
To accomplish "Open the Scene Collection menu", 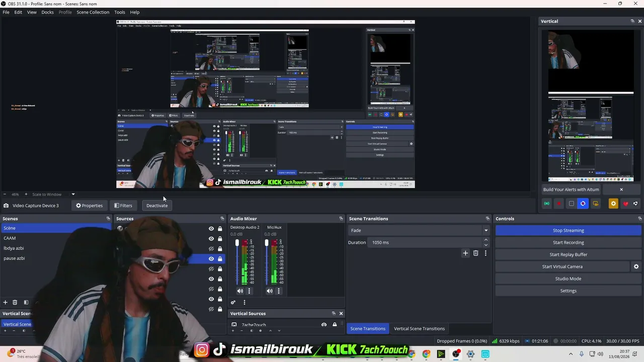I will coord(93,12).
